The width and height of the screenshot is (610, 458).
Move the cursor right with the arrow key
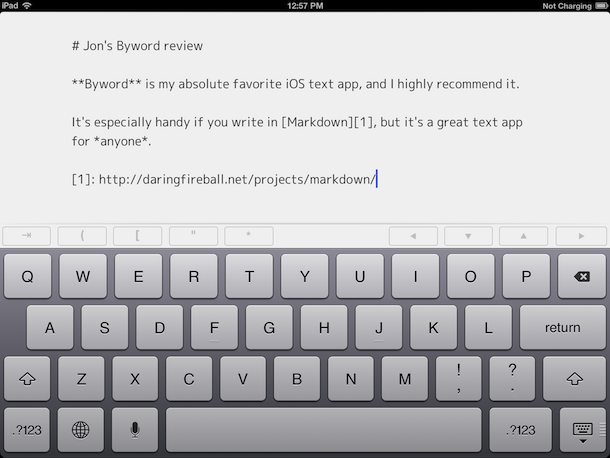[x=581, y=236]
